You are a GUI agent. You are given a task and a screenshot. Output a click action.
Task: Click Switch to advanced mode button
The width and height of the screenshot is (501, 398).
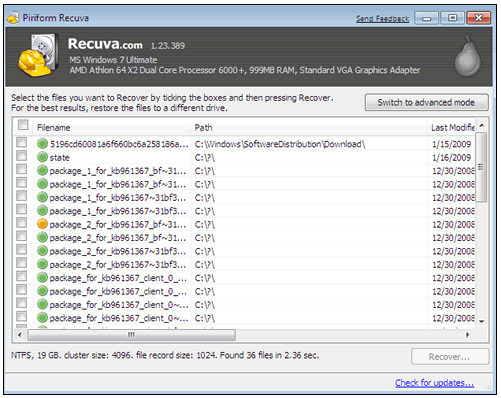point(427,102)
